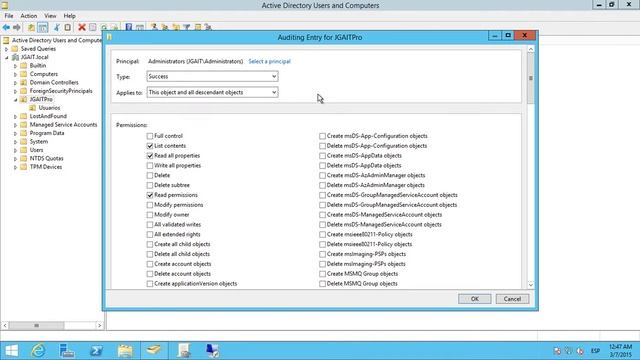Screen dimensions: 640x360
Task: Click the Cut scissors icon
Action: click(x=57, y=27)
